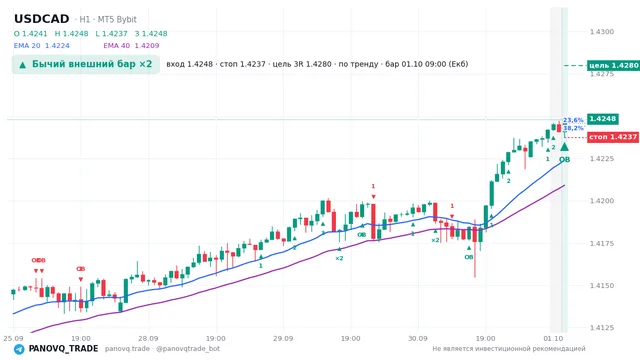The image size is (640, 360).
Task: Click the стоп 1.4237 stop price tag
Action: 613,137
